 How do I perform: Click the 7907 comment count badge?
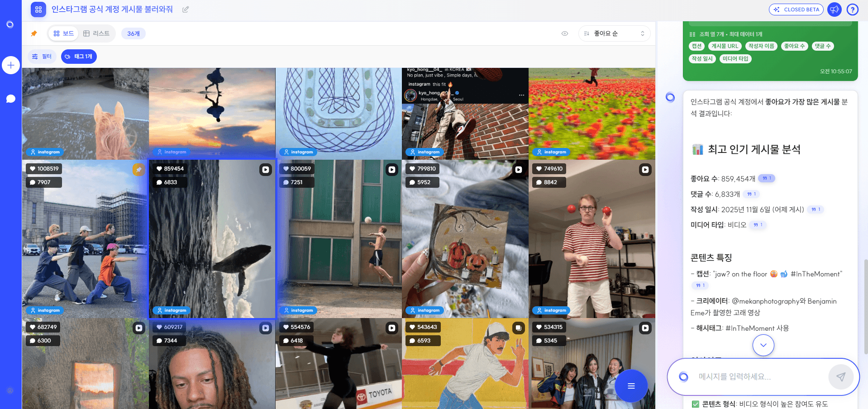(44, 182)
